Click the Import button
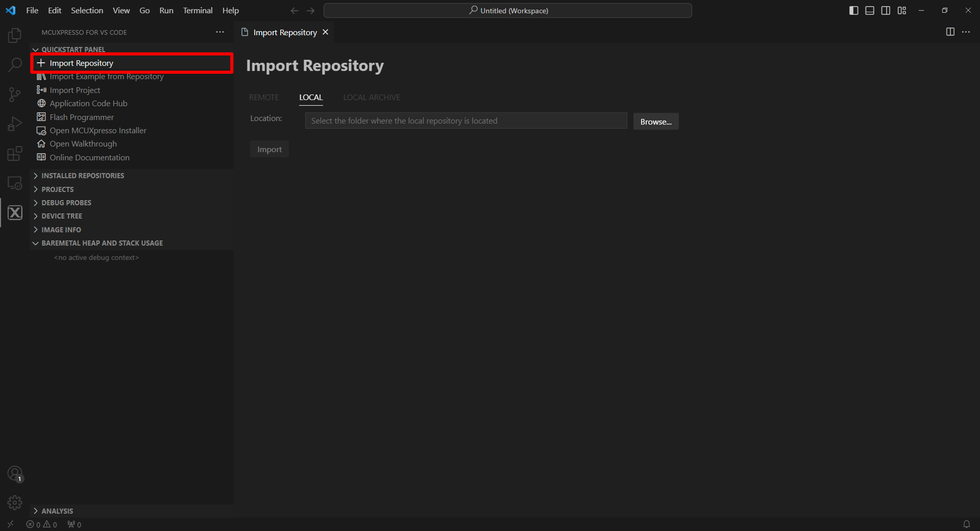 point(269,149)
